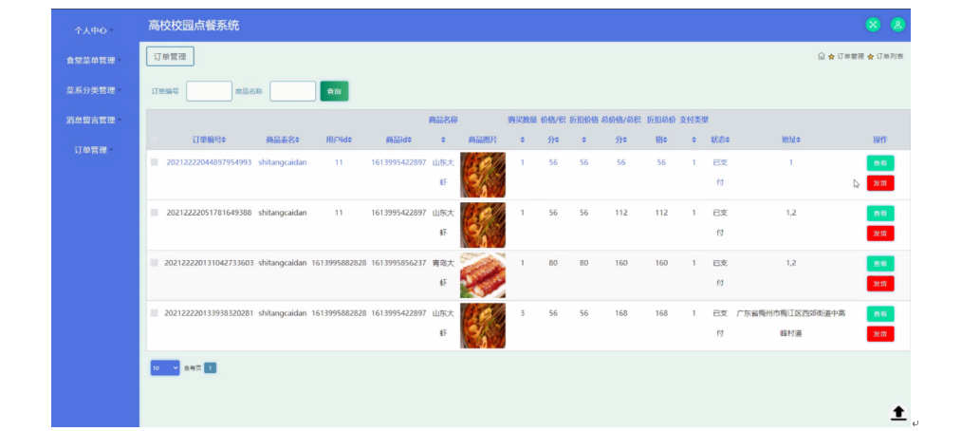Expand 个人中心 sidebar menu
This screenshot has height=431, width=980.
click(x=93, y=30)
